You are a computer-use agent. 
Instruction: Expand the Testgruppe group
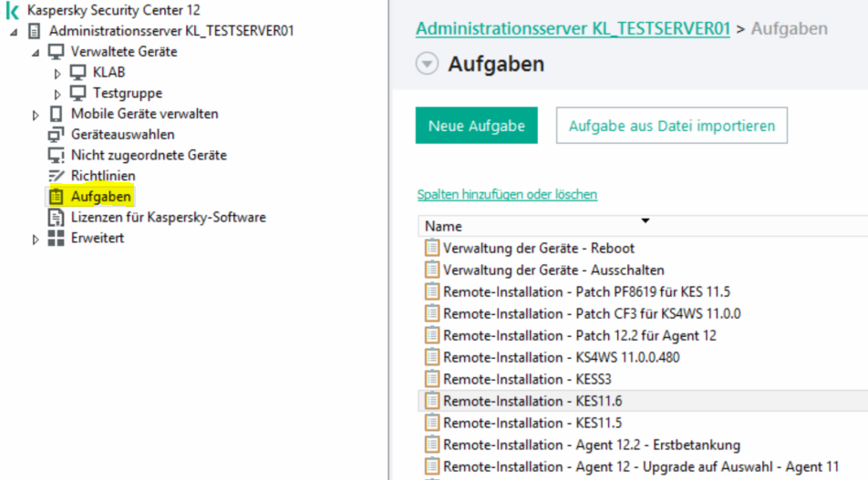pyautogui.click(x=57, y=94)
